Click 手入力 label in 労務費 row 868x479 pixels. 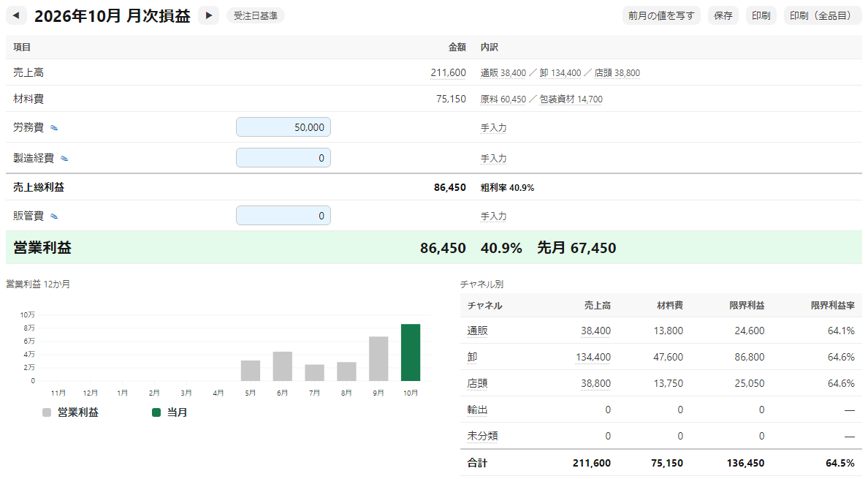tap(494, 128)
